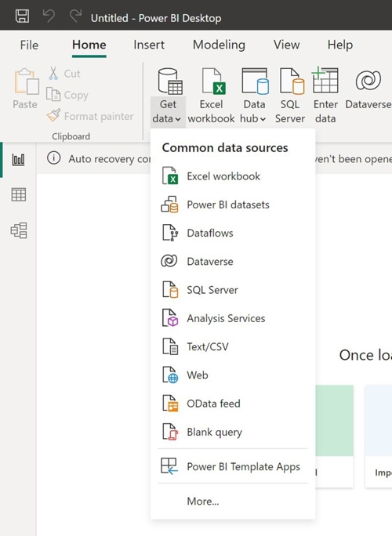Click the Undo arrow icon
392x536 pixels.
coord(49,16)
